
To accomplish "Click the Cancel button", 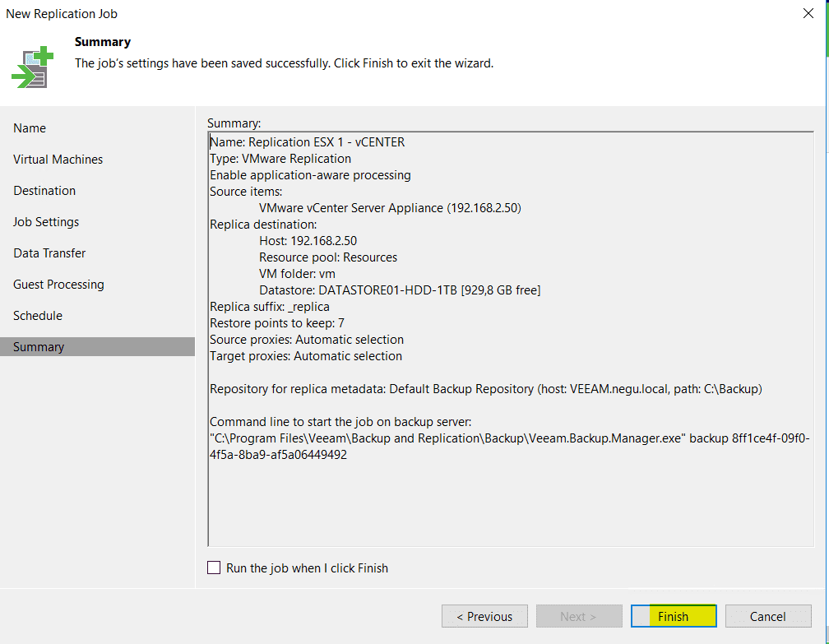I will [767, 616].
